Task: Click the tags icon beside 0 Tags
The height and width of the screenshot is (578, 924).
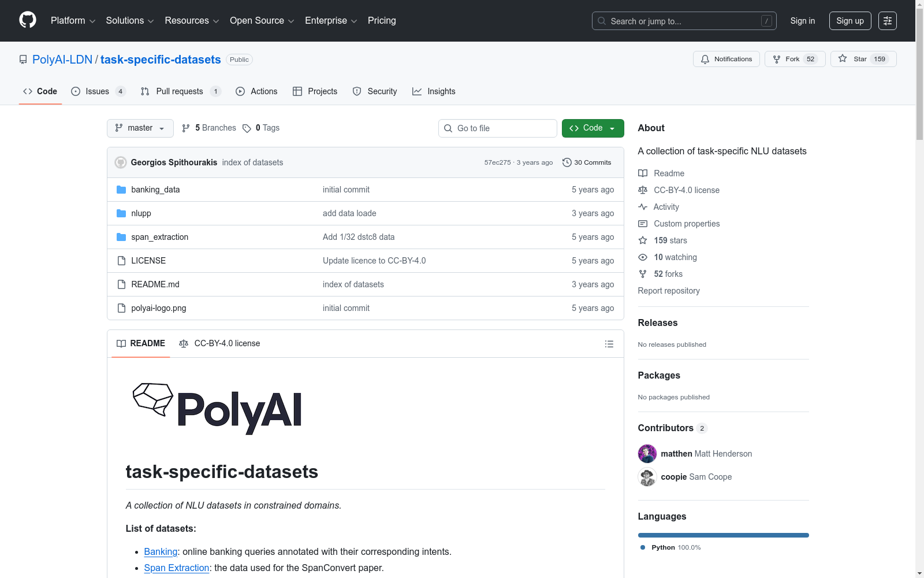Action: pos(247,128)
